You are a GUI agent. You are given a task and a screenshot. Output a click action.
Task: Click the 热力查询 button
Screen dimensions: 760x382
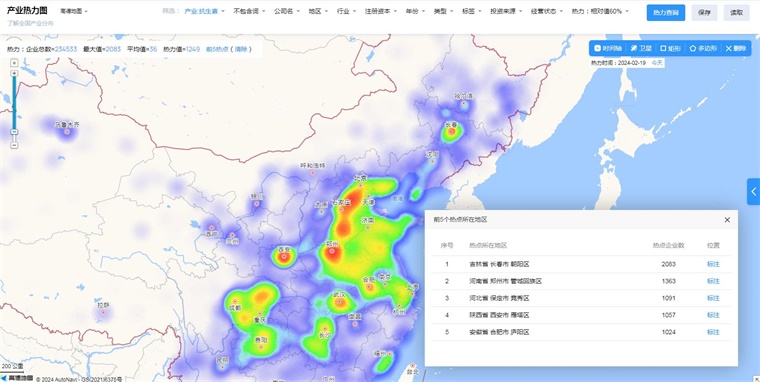(665, 13)
